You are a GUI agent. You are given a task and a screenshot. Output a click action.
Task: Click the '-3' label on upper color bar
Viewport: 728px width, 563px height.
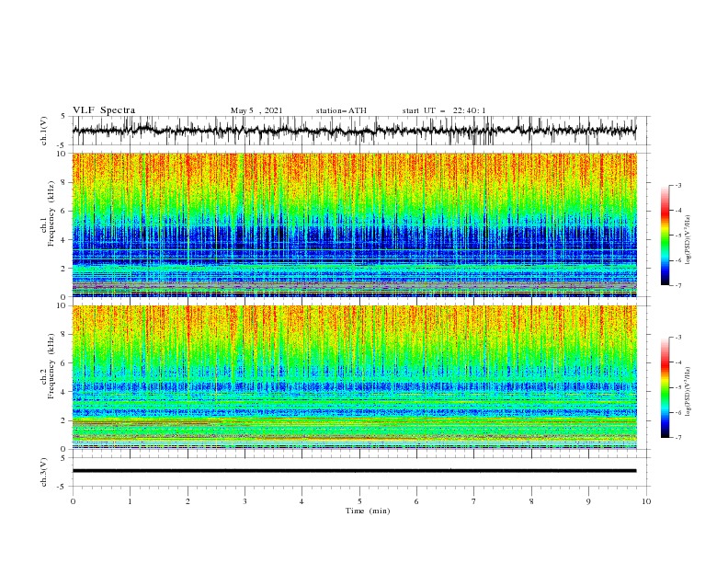[x=678, y=185]
